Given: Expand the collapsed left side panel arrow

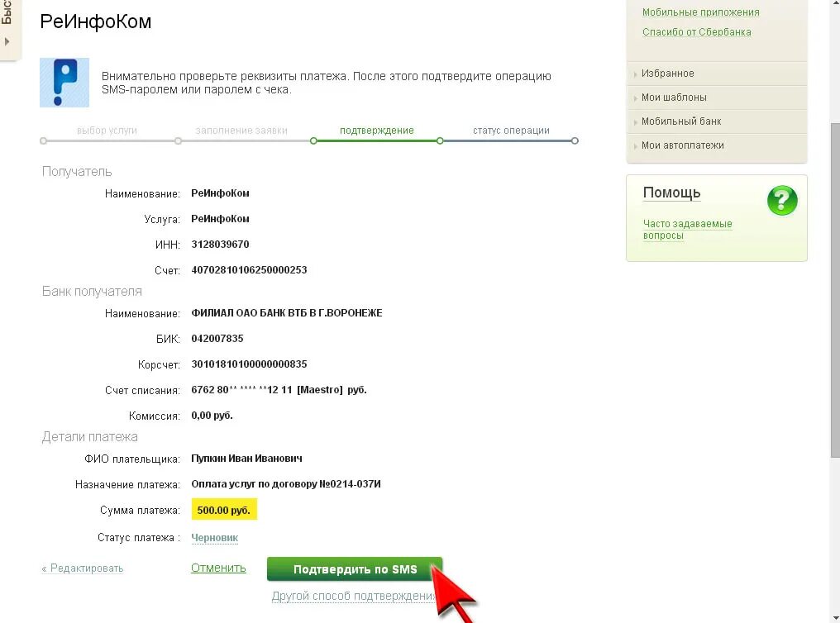Looking at the screenshot, I should tap(7, 41).
